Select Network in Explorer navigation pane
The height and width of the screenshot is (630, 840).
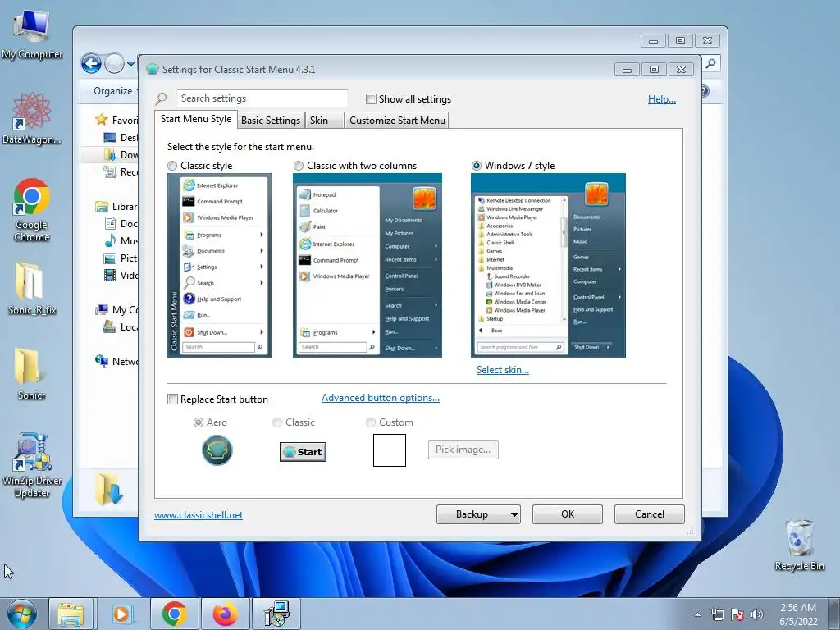116,361
